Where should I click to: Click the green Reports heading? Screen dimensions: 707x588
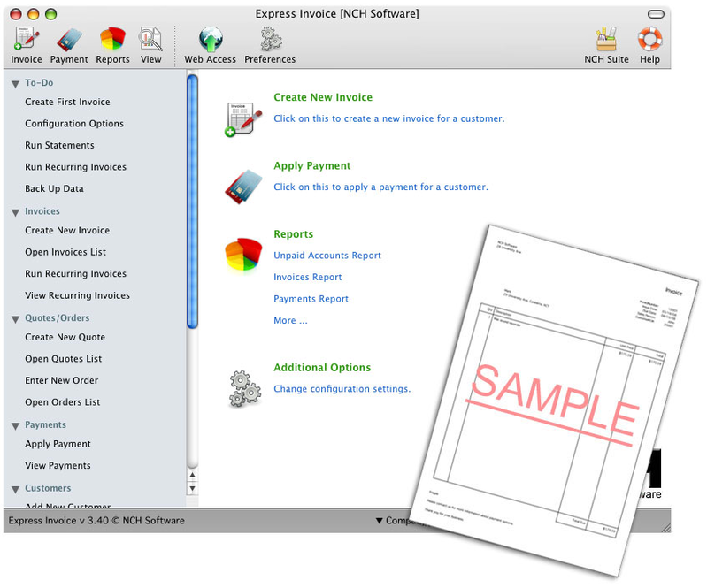(293, 234)
